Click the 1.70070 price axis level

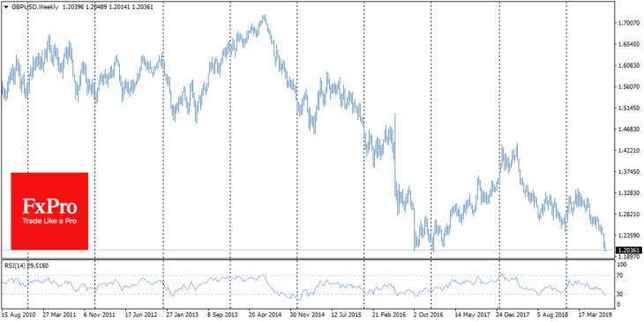[x=628, y=23]
